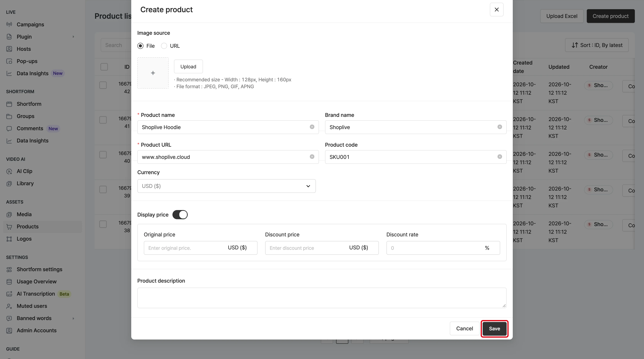Click Upload Excel button
The height and width of the screenshot is (359, 644).
pyautogui.click(x=562, y=16)
